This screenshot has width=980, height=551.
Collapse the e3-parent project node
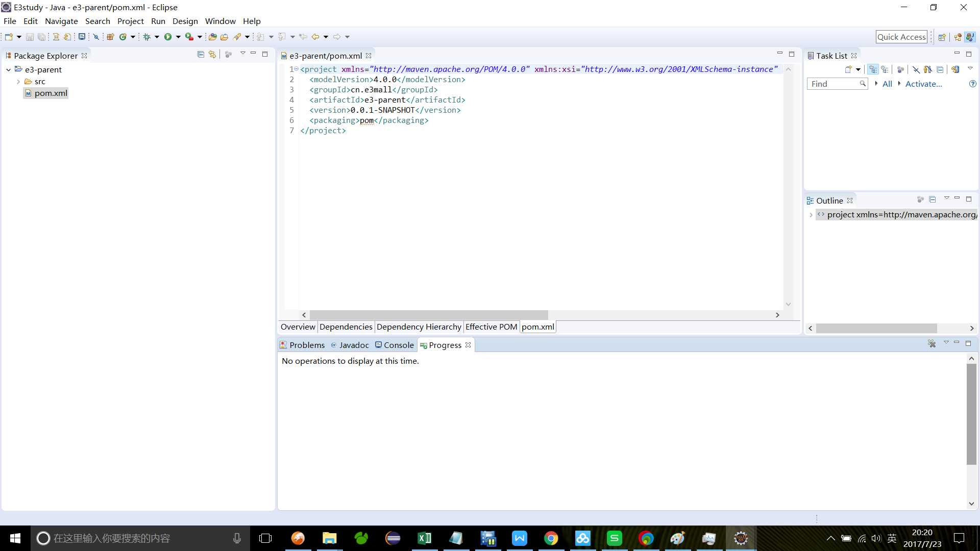(x=9, y=70)
